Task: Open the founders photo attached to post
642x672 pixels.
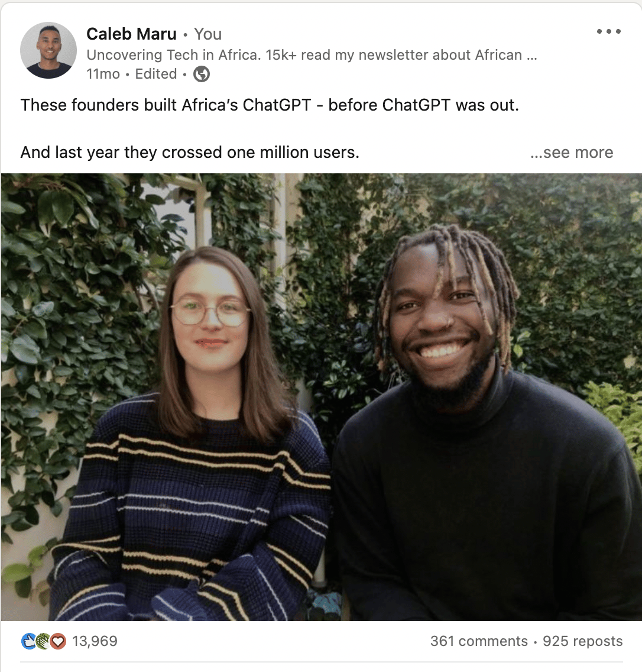Action: point(321,398)
